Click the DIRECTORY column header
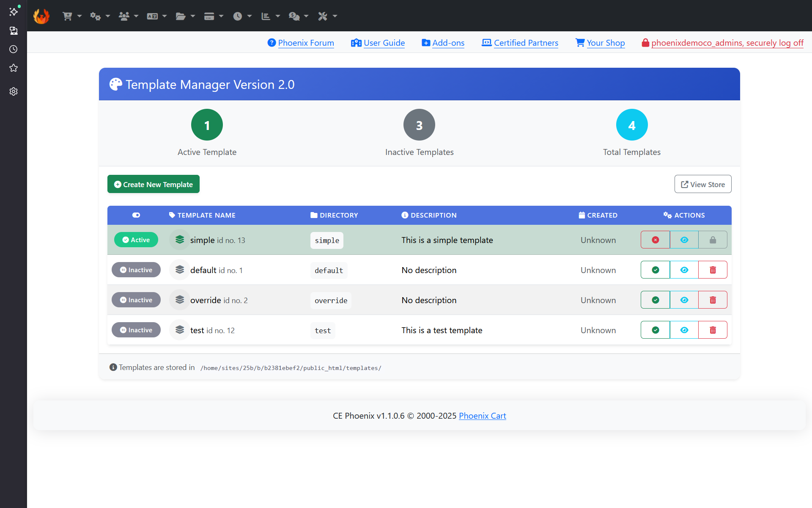The width and height of the screenshot is (812, 508). click(334, 215)
